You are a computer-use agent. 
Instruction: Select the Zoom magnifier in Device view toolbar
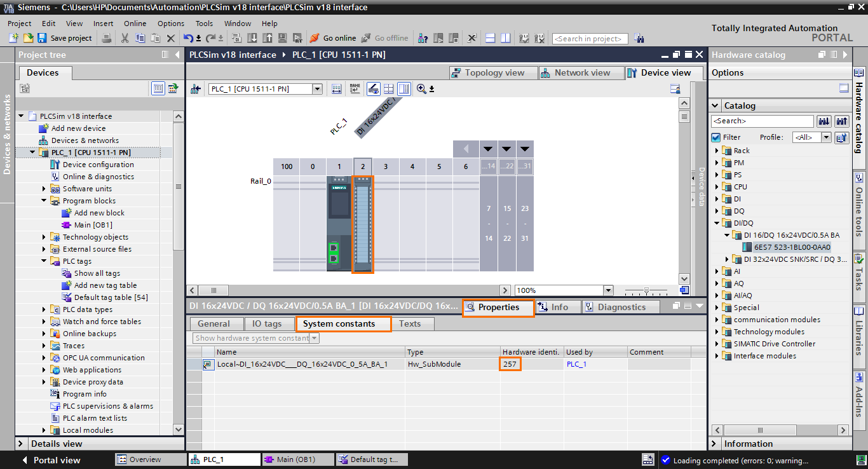(421, 88)
